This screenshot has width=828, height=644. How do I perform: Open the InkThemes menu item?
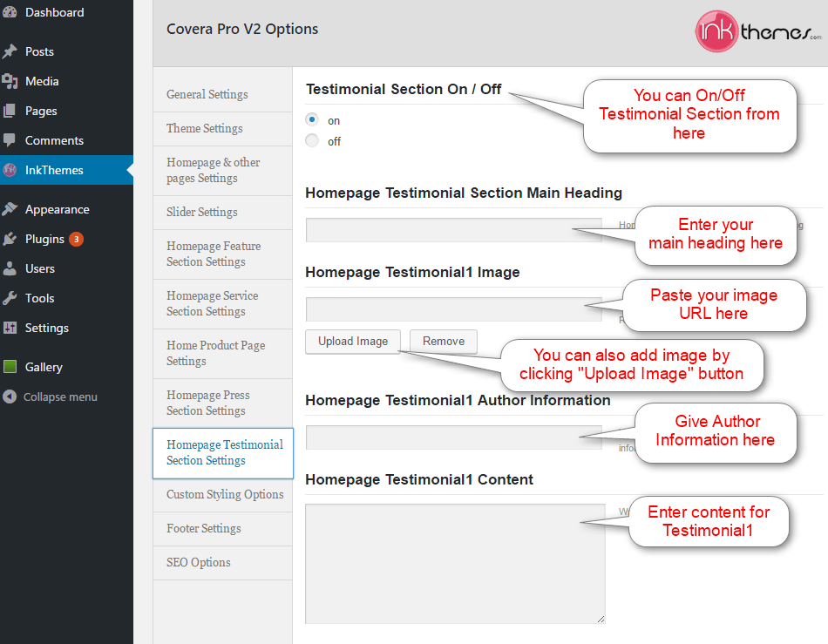pos(66,170)
